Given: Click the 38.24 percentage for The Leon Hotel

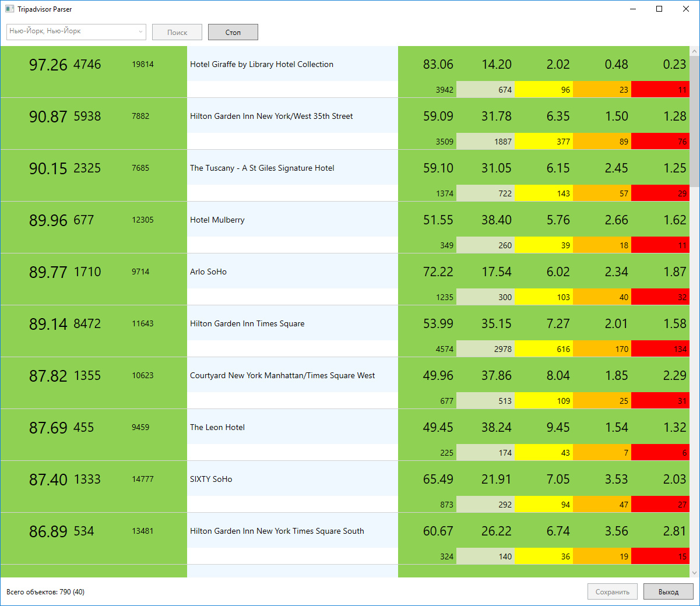Looking at the screenshot, I should [497, 427].
